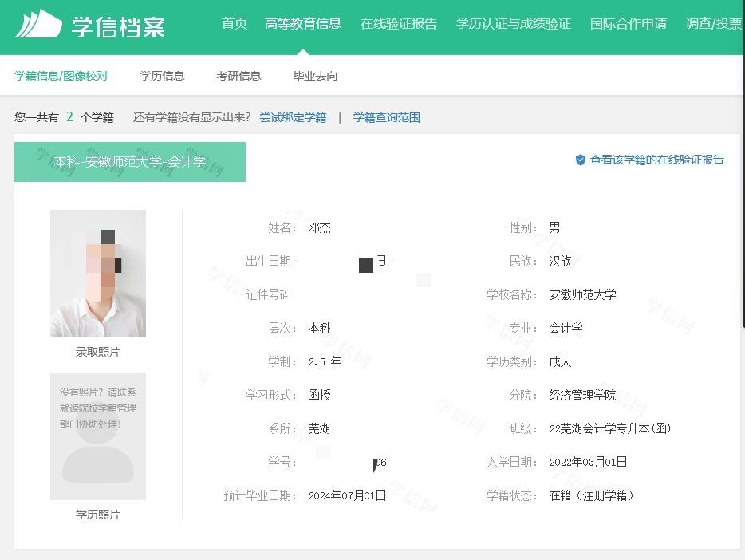Click the 专业 value 会计学
The width and height of the screenshot is (745, 560).
pyautogui.click(x=566, y=328)
